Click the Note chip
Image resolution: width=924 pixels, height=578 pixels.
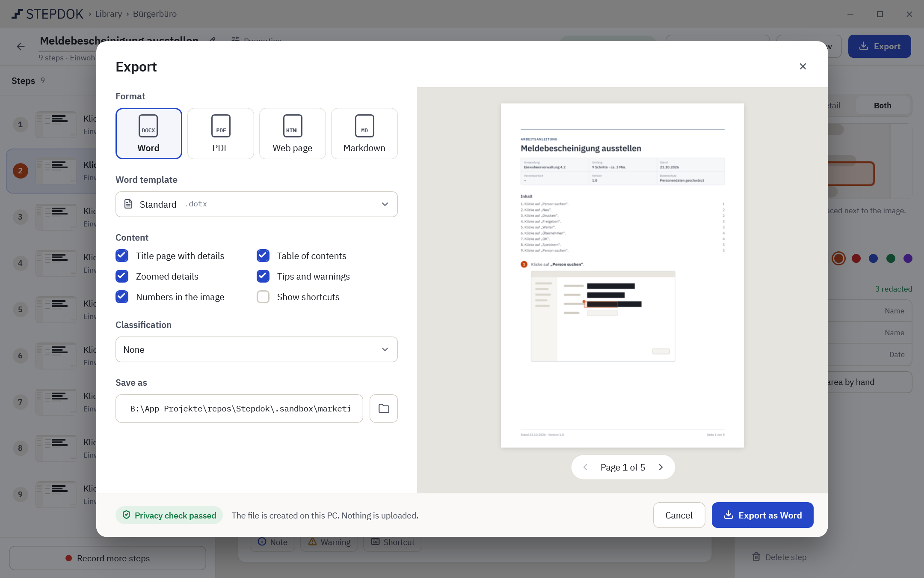tap(272, 542)
